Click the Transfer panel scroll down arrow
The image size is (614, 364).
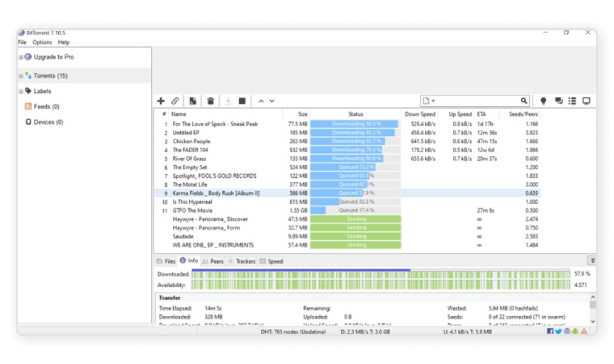coord(593,322)
